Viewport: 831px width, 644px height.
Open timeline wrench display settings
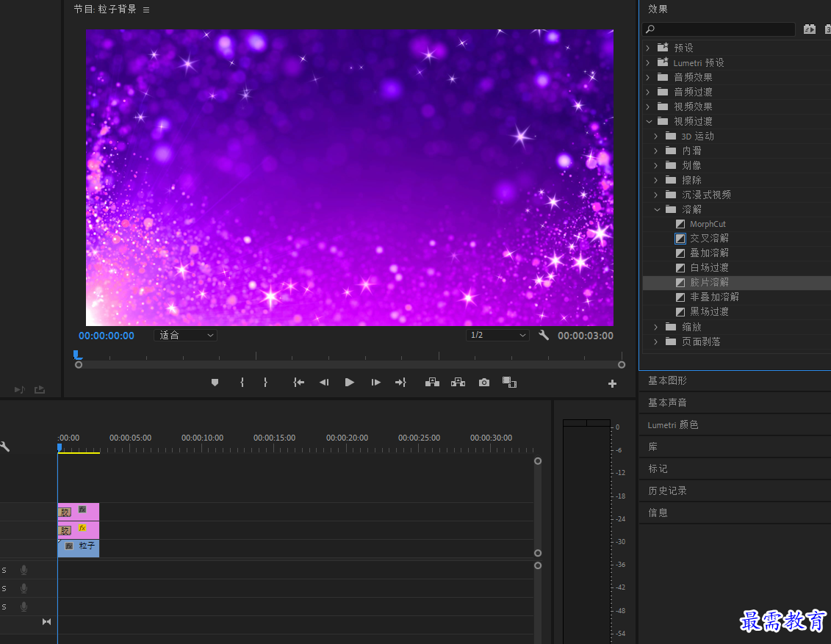coord(4,446)
